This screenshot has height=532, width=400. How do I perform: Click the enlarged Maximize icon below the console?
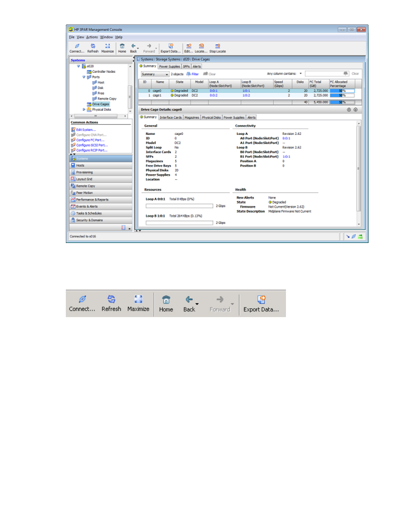click(138, 299)
